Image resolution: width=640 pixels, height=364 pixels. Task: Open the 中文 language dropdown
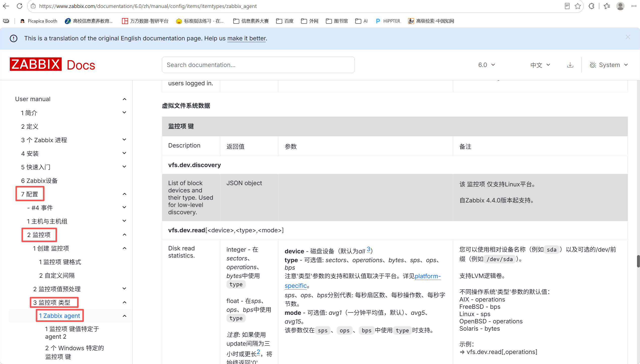coord(540,65)
